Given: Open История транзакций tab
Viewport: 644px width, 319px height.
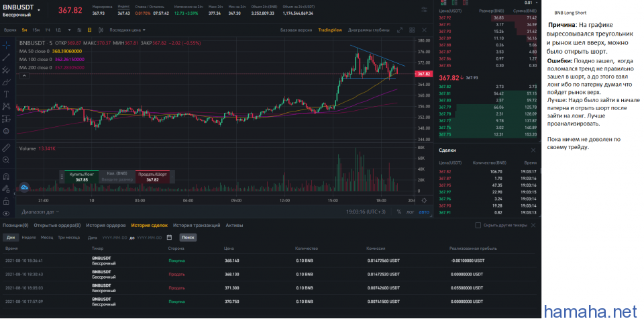Looking at the screenshot, I should pyautogui.click(x=197, y=225).
